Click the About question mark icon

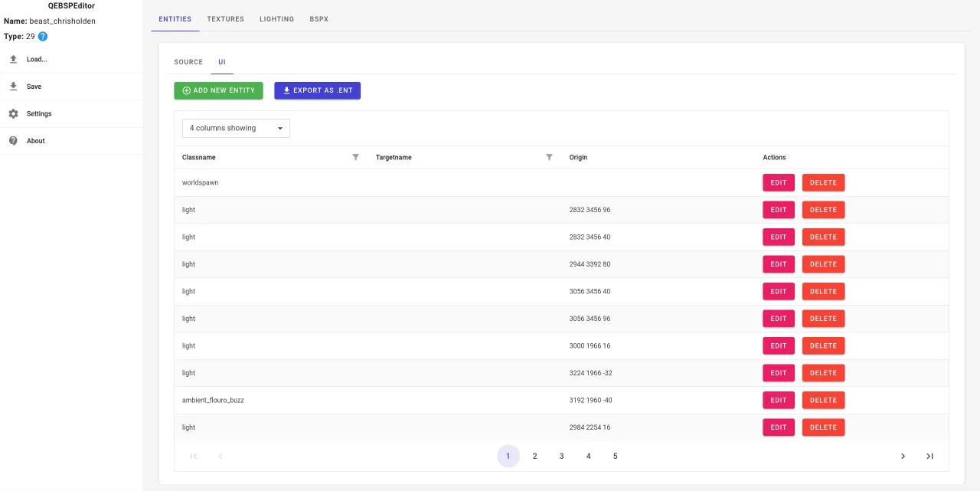(x=13, y=141)
